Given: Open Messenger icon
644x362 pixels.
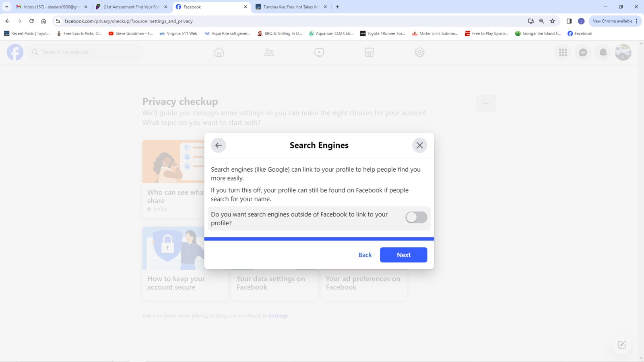Looking at the screenshot, I should coord(583,52).
